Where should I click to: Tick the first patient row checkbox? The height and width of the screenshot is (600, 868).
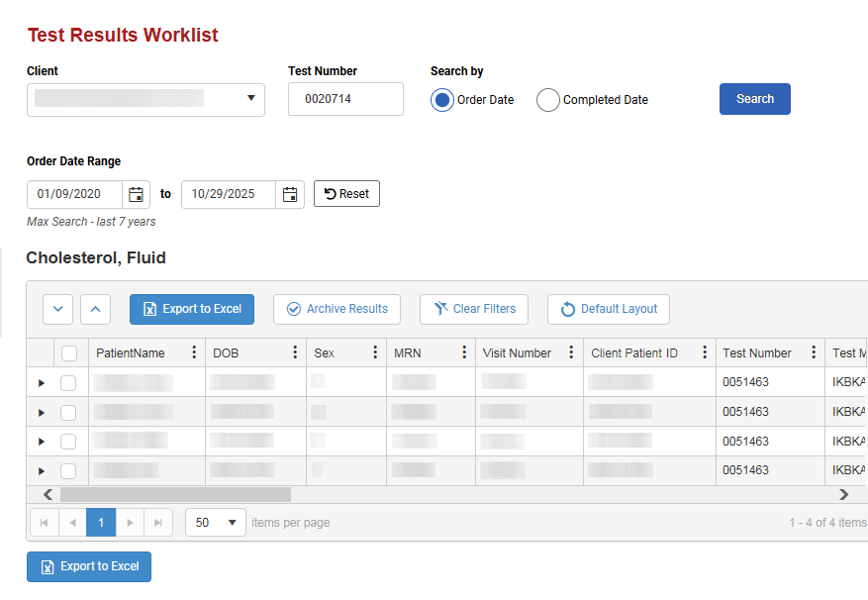point(68,382)
